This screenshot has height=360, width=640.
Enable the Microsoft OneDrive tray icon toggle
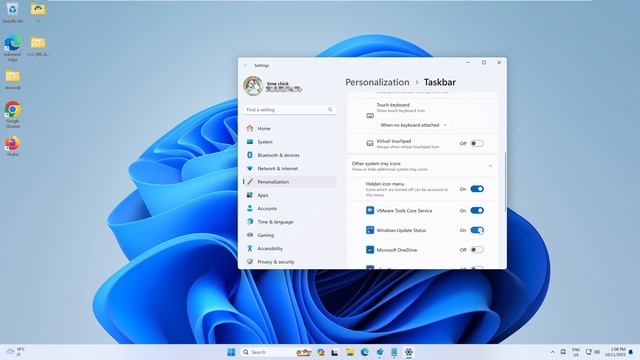pos(477,249)
